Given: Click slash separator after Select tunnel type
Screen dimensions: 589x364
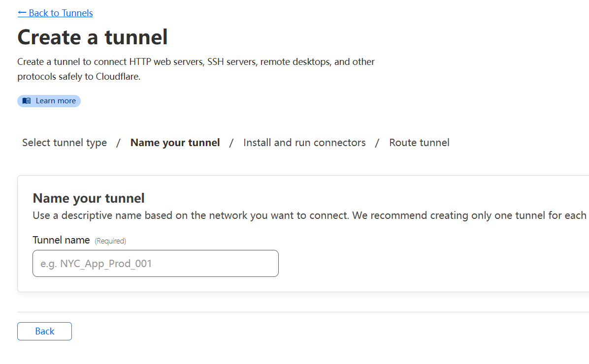Looking at the screenshot, I should [x=118, y=143].
